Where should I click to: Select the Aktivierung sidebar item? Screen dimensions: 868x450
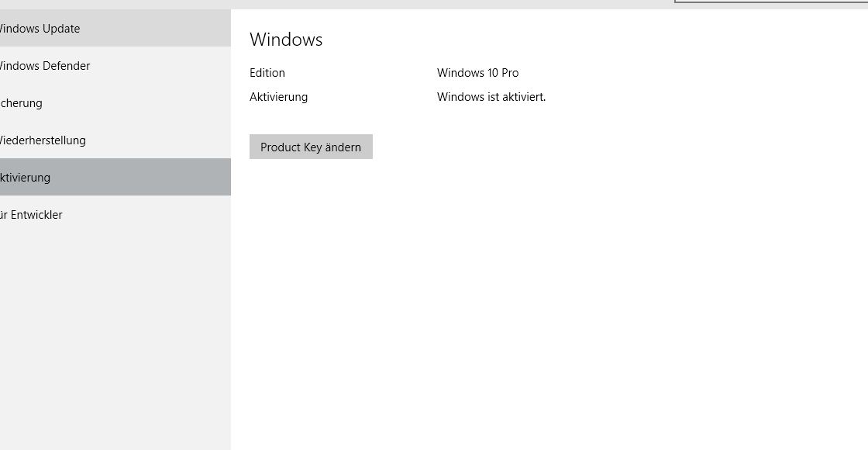[115, 178]
